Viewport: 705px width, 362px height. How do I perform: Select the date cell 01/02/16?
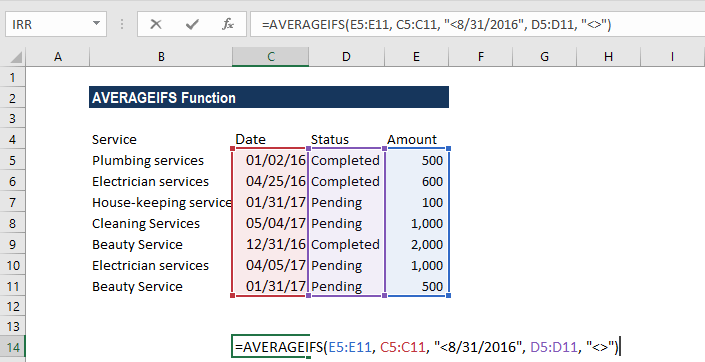tap(270, 161)
